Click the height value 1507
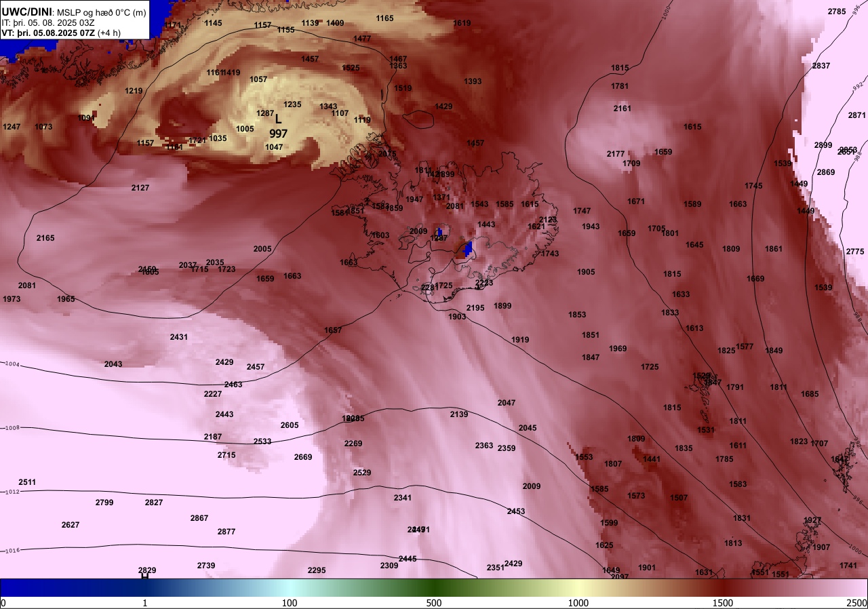The height and width of the screenshot is (609, 868). point(679,498)
